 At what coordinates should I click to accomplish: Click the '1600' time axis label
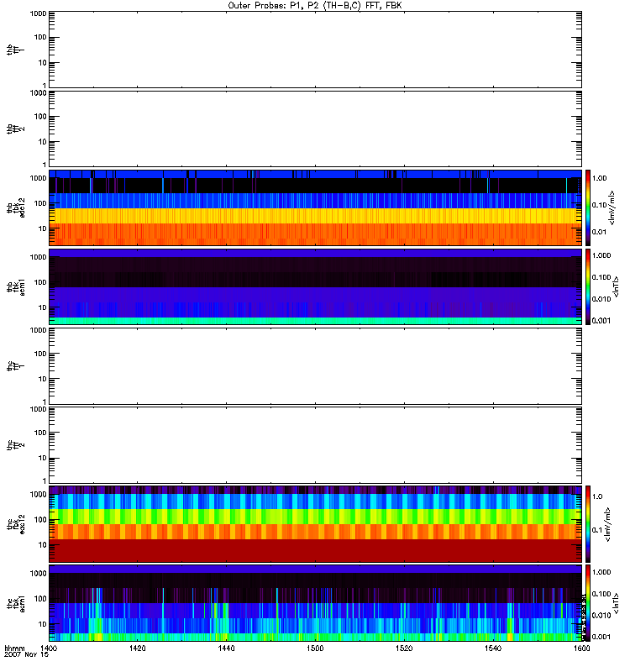click(x=581, y=648)
